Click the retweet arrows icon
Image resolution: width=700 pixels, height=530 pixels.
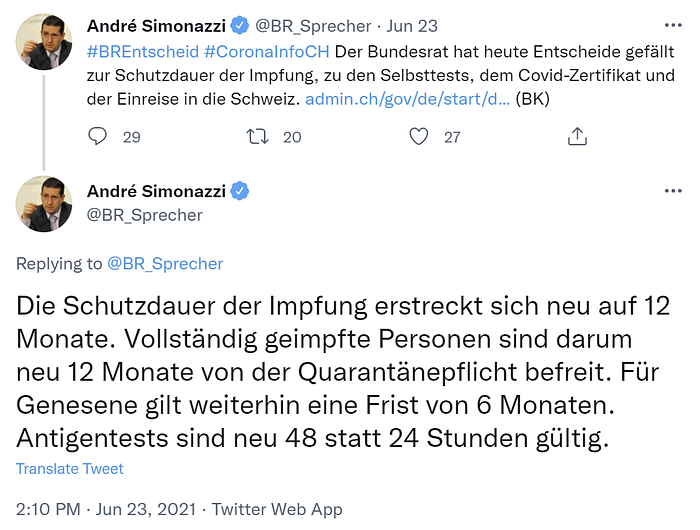coord(258,136)
